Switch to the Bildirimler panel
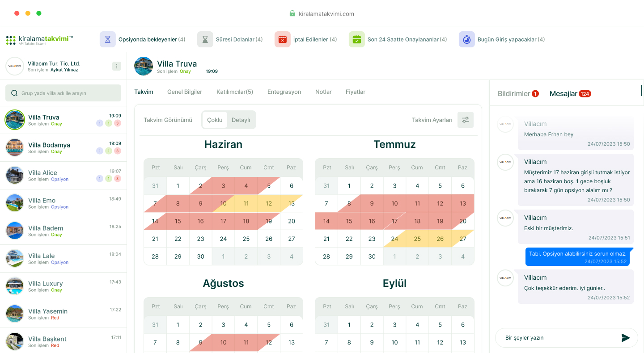Viewport: 644px width, 353px height. 513,93
